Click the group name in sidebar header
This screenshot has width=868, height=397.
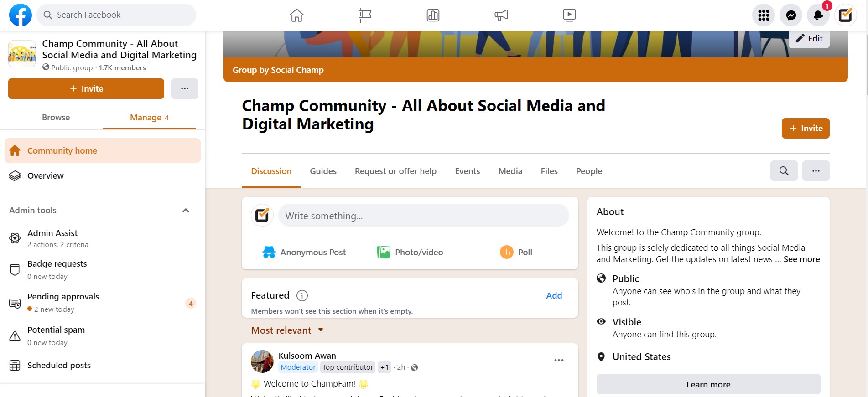pos(120,49)
